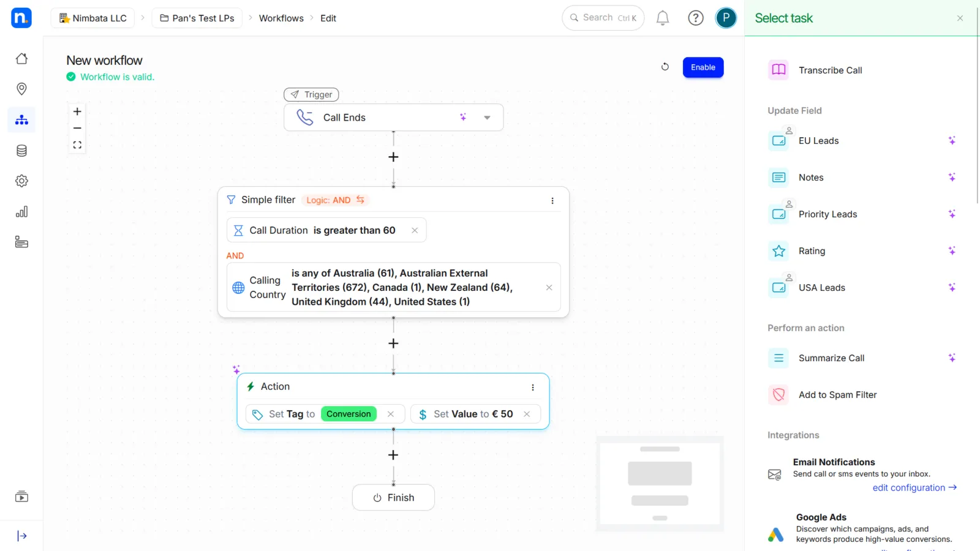Select the Rating update field task
The width and height of the screenshot is (980, 551).
point(862,251)
